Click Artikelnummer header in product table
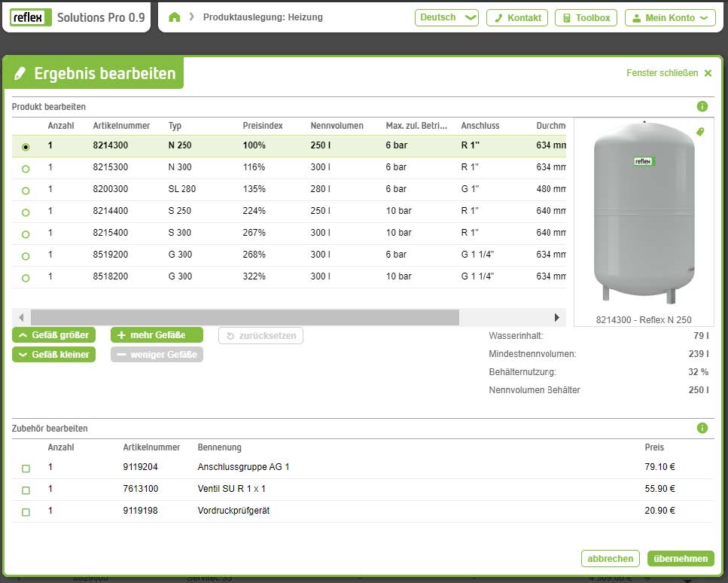Viewport: 728px width, 583px height. (x=121, y=126)
